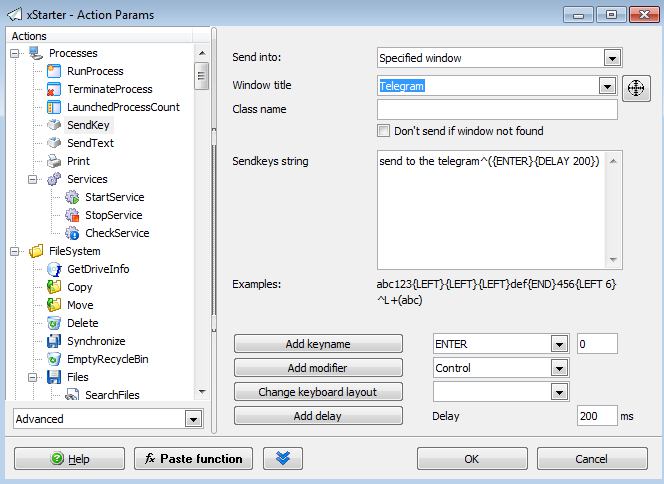Click the xStarter title bar app icon
This screenshot has height=484, width=664.
pyautogui.click(x=15, y=14)
